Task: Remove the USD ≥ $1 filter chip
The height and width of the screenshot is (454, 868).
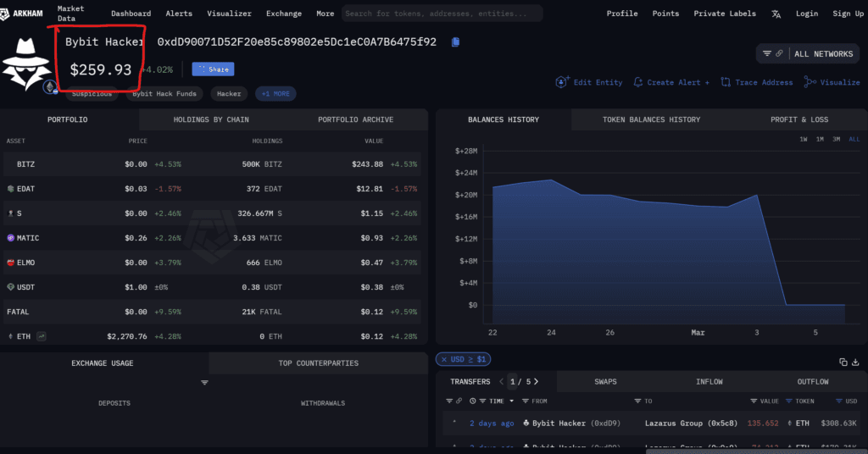Action: (442, 360)
